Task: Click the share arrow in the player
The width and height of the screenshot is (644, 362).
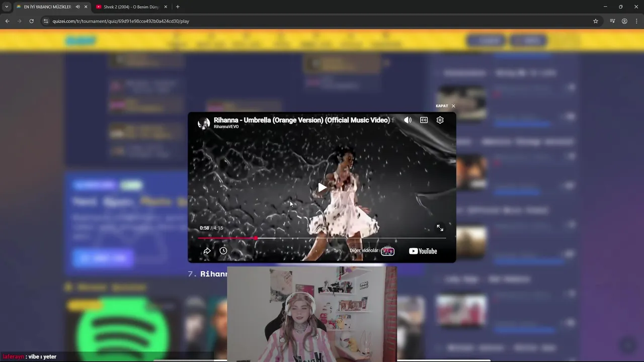Action: (x=207, y=251)
